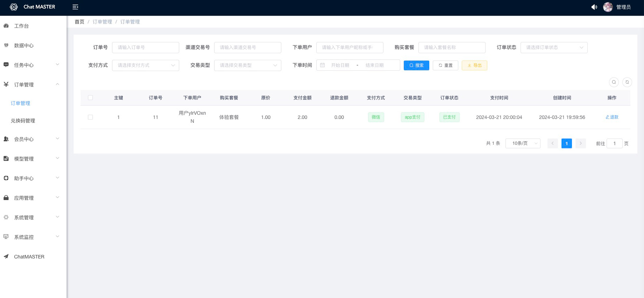Screen dimensions: 644x298
Task: Check the row for order 11
Action: (x=90, y=117)
